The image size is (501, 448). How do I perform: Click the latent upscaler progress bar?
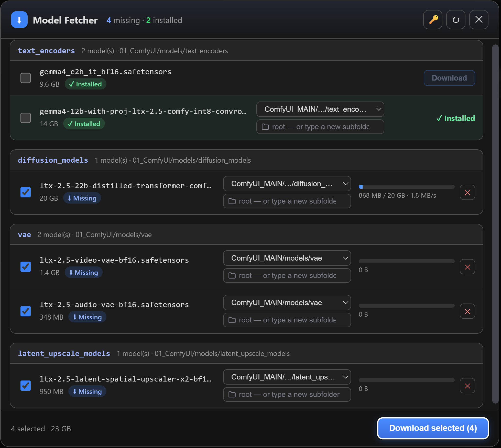407,380
